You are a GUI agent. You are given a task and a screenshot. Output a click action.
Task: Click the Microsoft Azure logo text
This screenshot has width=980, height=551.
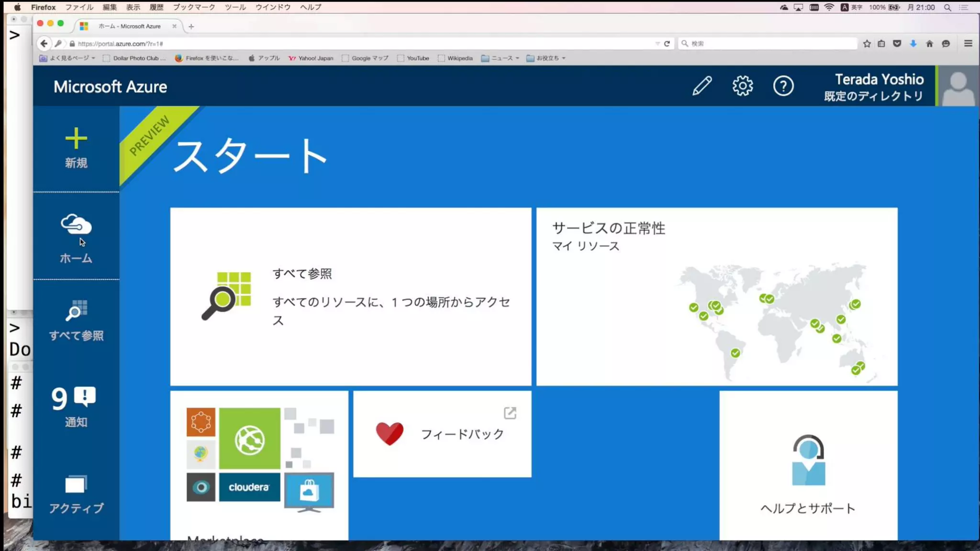tap(110, 87)
